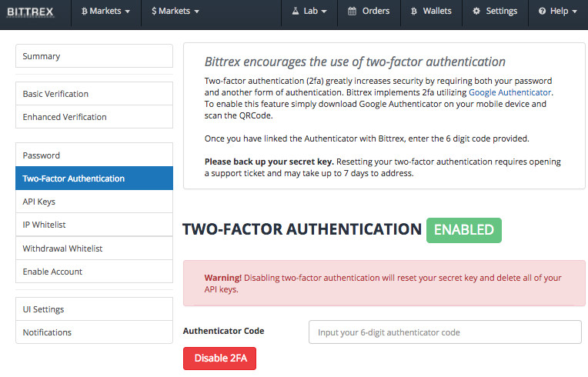Follow the Google Authenticator link
The image size is (588, 377).
click(x=510, y=92)
